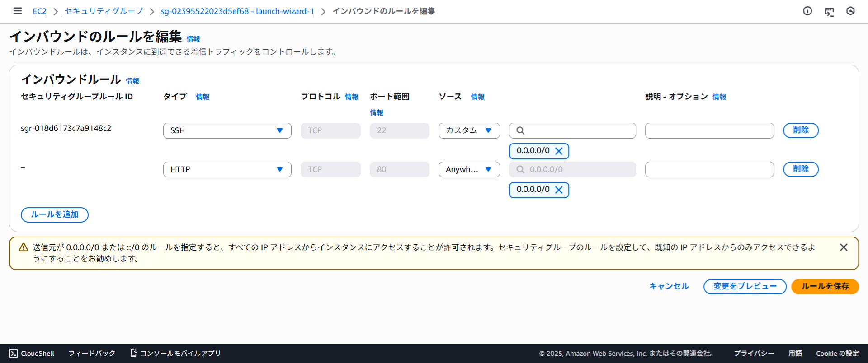Open the HTTP type dropdown
868x363 pixels.
[x=227, y=169]
